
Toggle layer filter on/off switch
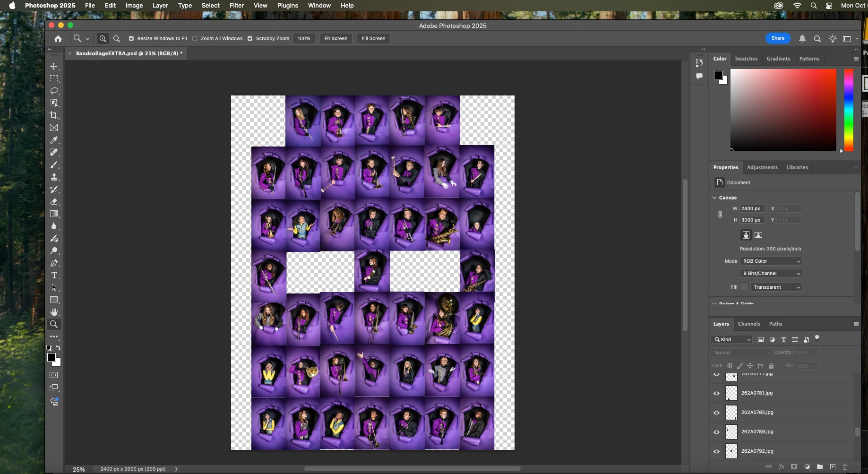point(817,338)
